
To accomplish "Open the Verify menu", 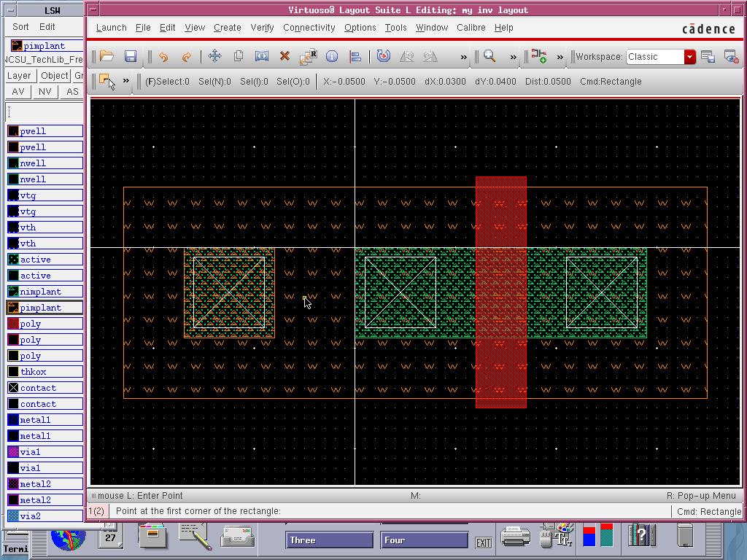I will [x=262, y=28].
